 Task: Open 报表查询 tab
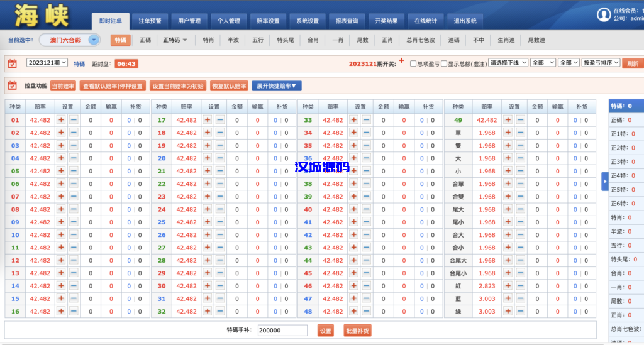coord(347,21)
